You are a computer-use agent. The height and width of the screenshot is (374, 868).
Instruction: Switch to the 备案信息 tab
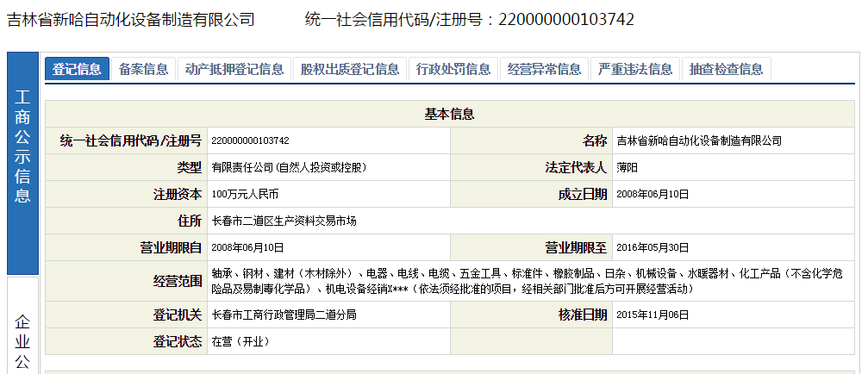click(144, 69)
